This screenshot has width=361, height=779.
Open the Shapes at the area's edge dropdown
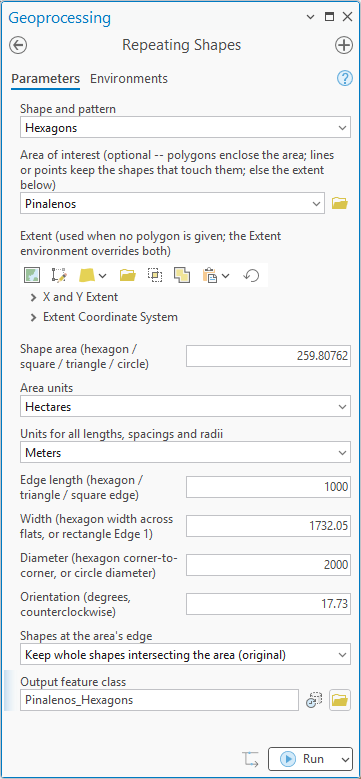[x=342, y=654]
